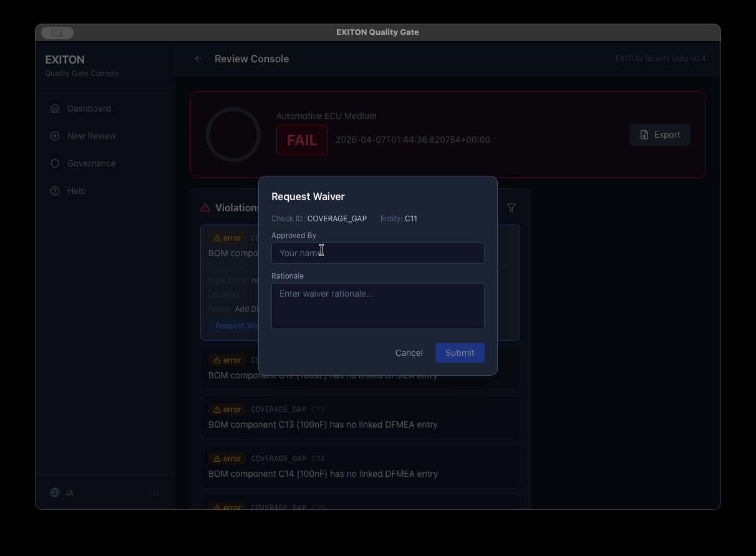The image size is (756, 556).
Task: Click into the Rationale text area
Action: click(x=377, y=306)
